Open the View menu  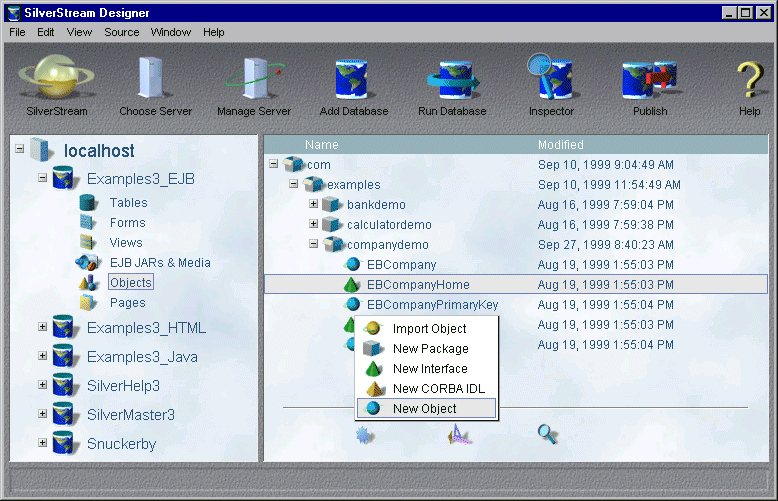click(79, 32)
